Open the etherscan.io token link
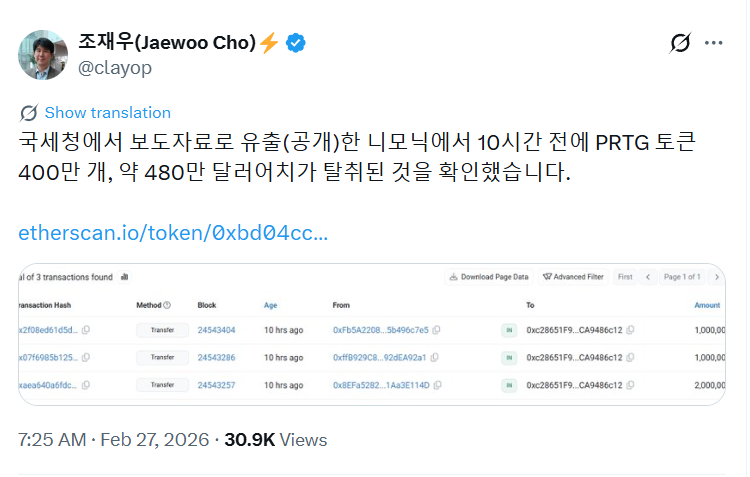The width and height of the screenshot is (750, 477). [173, 233]
